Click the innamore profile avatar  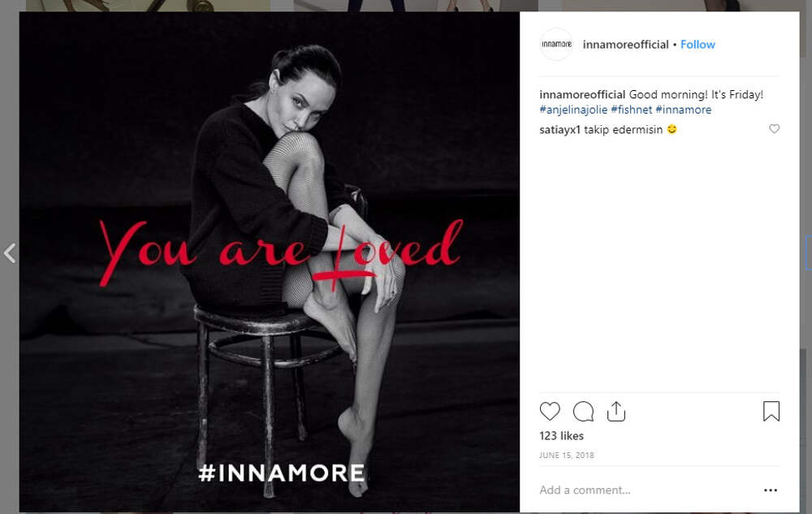coord(557,45)
